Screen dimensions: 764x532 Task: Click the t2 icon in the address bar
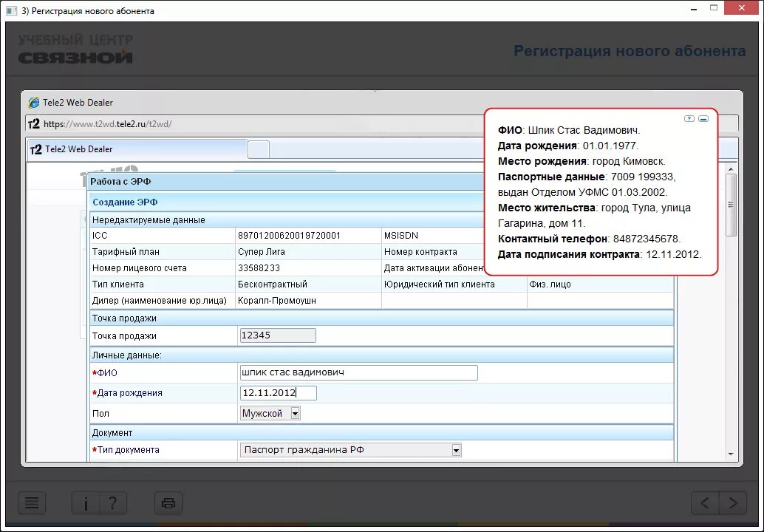point(34,123)
